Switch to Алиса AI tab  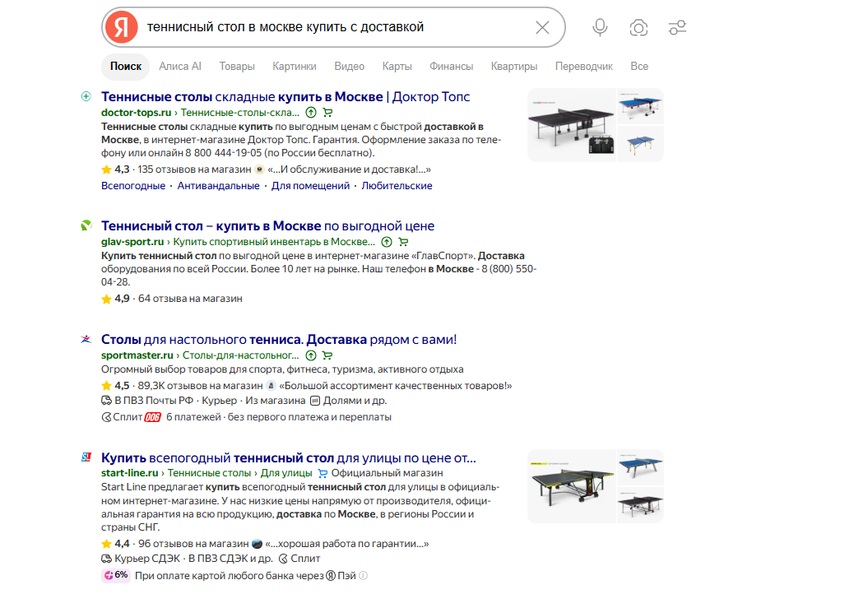[x=180, y=67]
